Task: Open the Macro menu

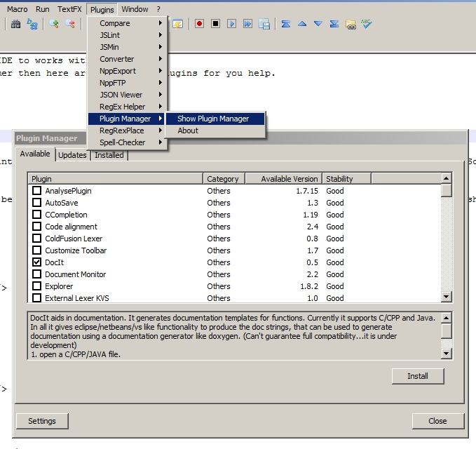Action: (17, 9)
